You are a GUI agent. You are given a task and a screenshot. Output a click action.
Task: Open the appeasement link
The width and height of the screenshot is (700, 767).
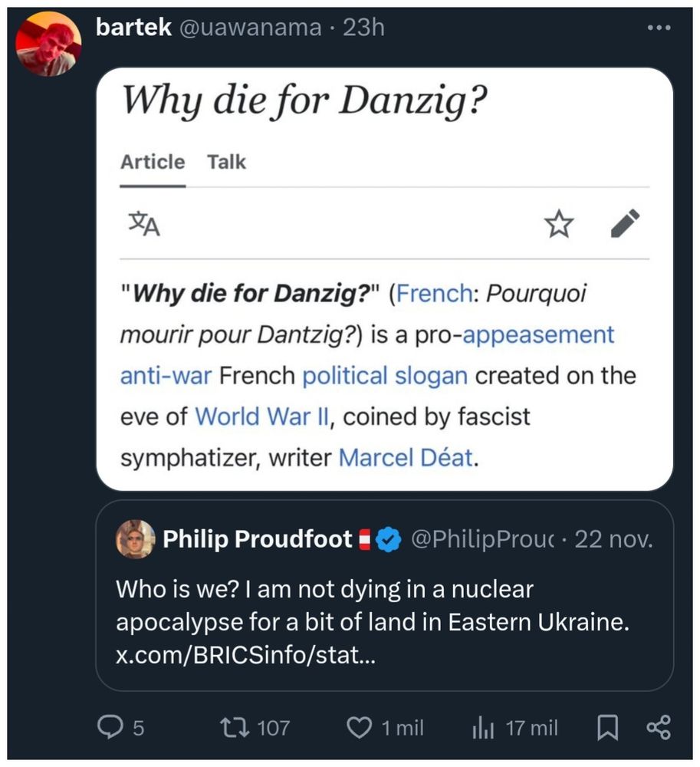tap(539, 335)
